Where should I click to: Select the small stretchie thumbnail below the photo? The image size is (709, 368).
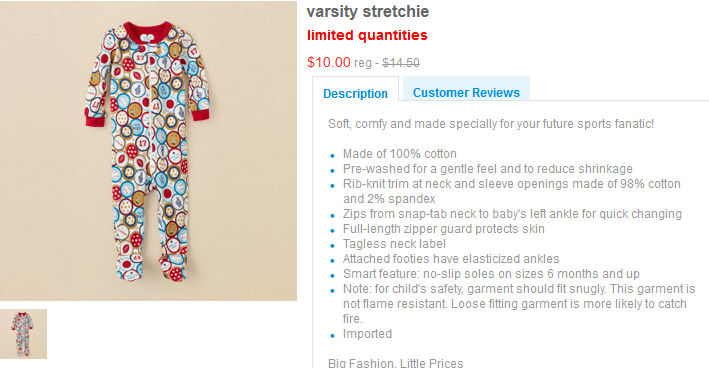pyautogui.click(x=23, y=334)
